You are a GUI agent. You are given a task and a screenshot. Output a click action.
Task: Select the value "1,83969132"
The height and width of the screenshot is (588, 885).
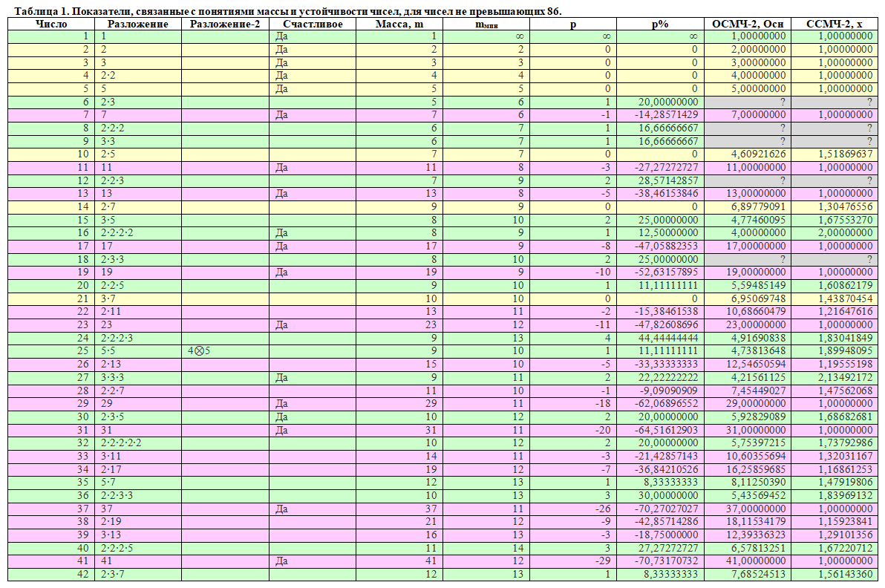tap(846, 495)
